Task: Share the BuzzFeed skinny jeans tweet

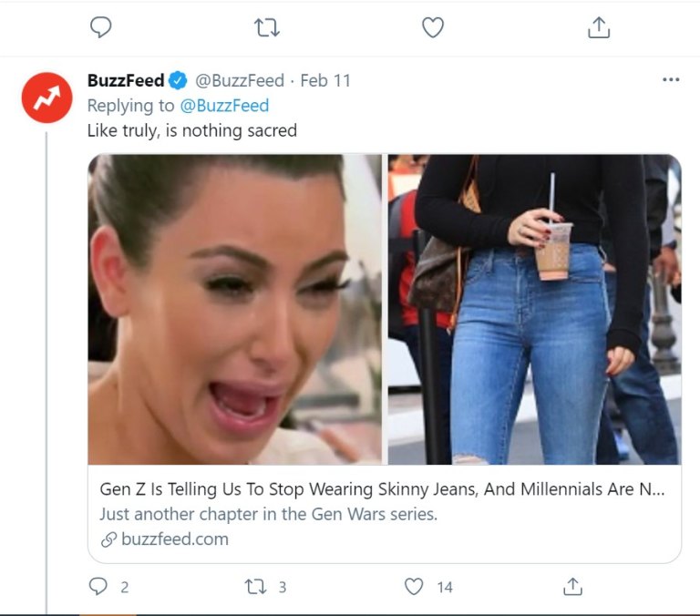Action: [x=572, y=587]
